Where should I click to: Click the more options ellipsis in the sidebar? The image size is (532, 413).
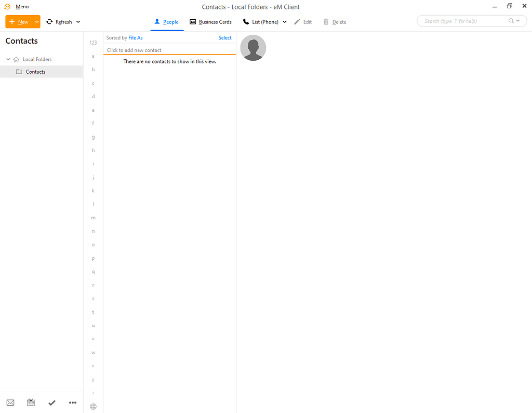coord(72,403)
